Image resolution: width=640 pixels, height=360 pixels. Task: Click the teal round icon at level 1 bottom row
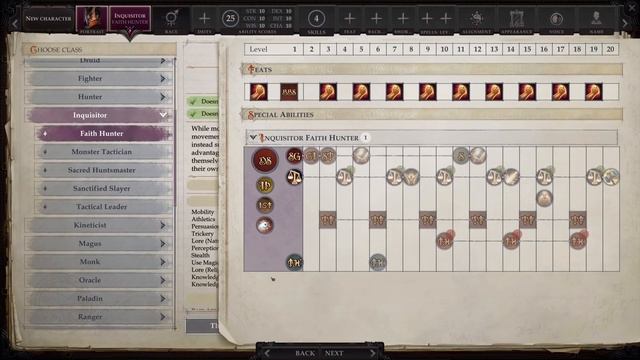(x=294, y=262)
